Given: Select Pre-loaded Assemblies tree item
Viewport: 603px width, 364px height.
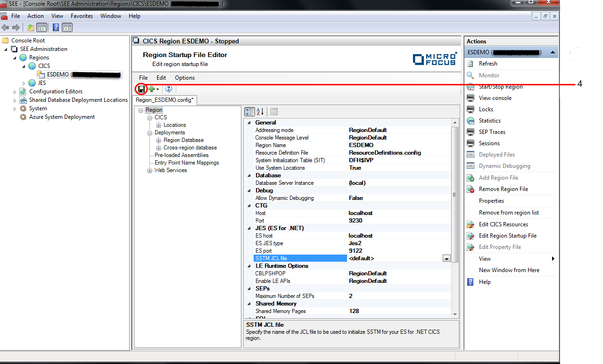Looking at the screenshot, I should click(181, 155).
